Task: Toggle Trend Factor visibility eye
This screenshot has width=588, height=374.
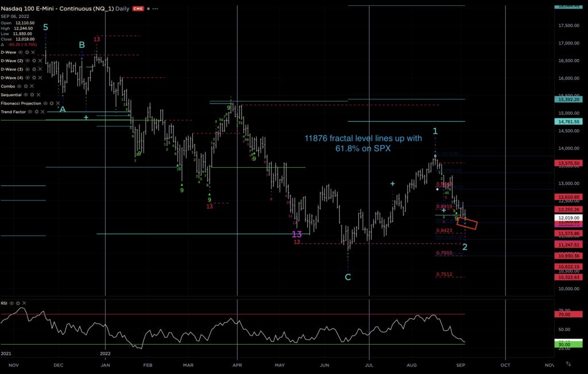Action: (30, 112)
